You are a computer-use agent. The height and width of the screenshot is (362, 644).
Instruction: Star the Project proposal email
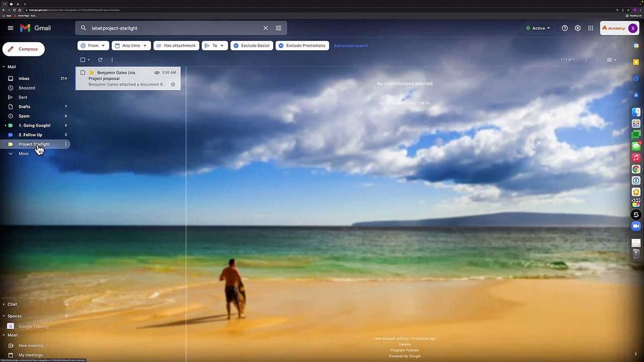[x=173, y=84]
